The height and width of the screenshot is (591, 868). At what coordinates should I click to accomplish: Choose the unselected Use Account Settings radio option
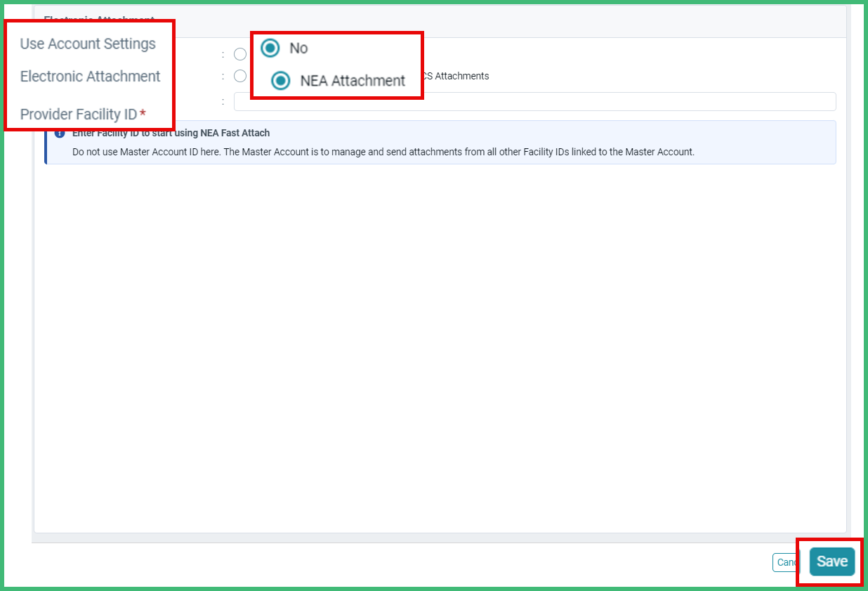click(x=239, y=53)
